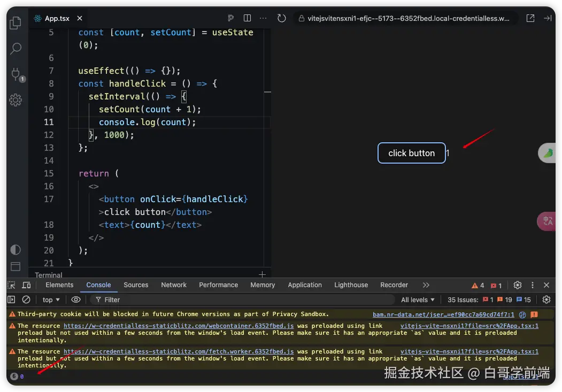Screen dimensions: 562x392
Task: Click the orange issue icon on cookie warning
Action: tap(534, 314)
